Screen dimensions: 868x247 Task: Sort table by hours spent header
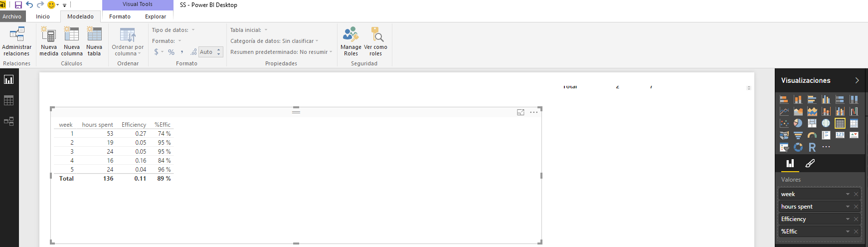pos(97,125)
